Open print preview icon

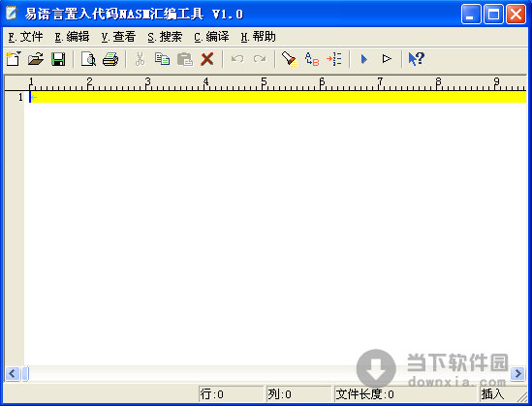[88, 59]
